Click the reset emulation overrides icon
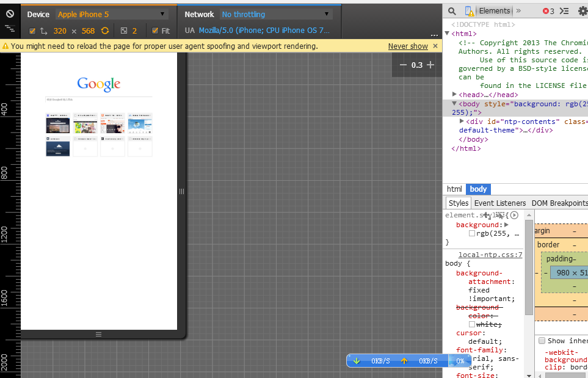The height and width of the screenshot is (378, 588). coord(10,14)
